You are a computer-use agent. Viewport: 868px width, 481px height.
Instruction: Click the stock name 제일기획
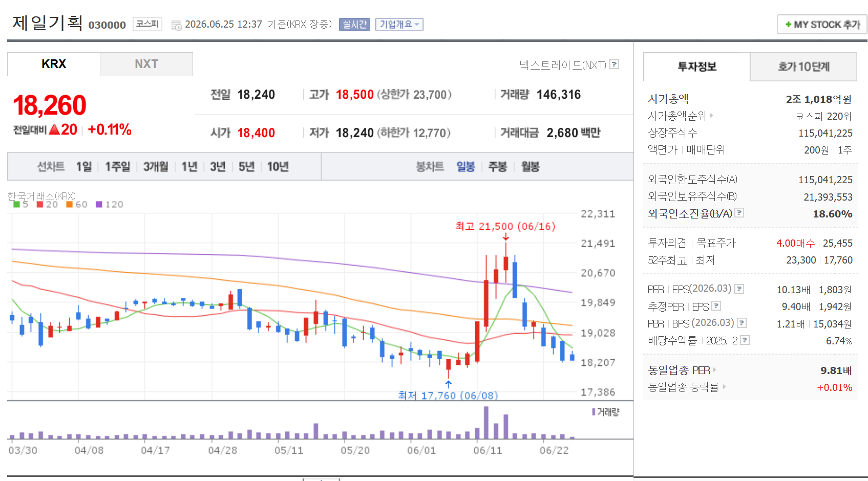coord(48,23)
